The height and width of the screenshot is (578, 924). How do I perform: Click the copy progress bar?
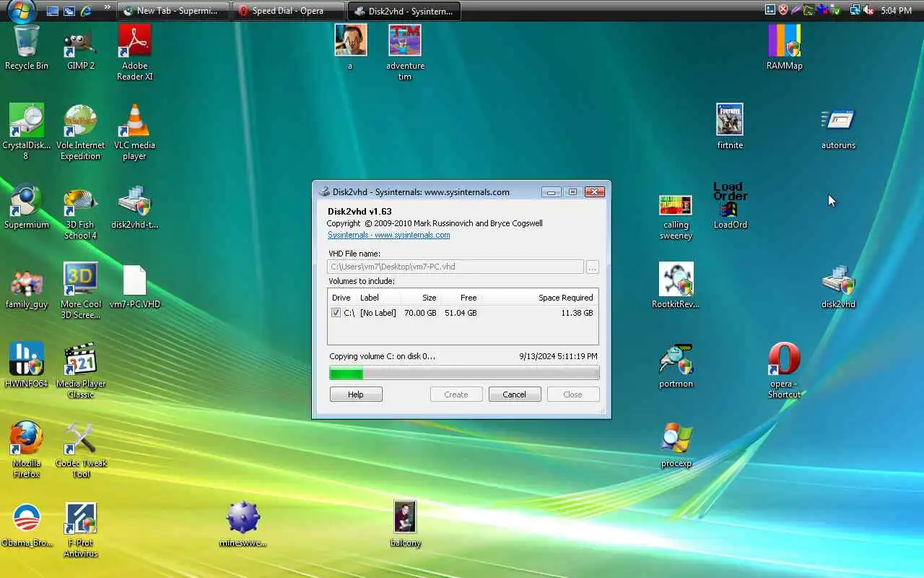point(464,374)
